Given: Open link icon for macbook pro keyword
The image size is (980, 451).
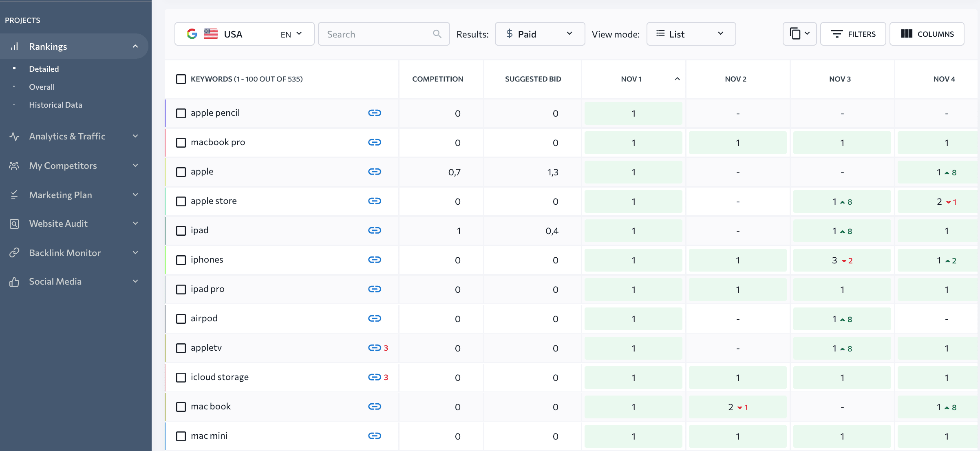Looking at the screenshot, I should click(x=374, y=142).
